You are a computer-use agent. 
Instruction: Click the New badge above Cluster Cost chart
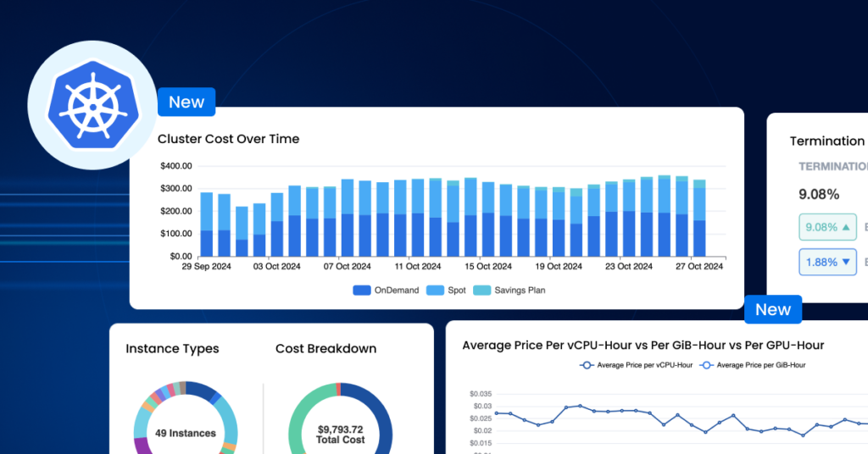coord(186,102)
